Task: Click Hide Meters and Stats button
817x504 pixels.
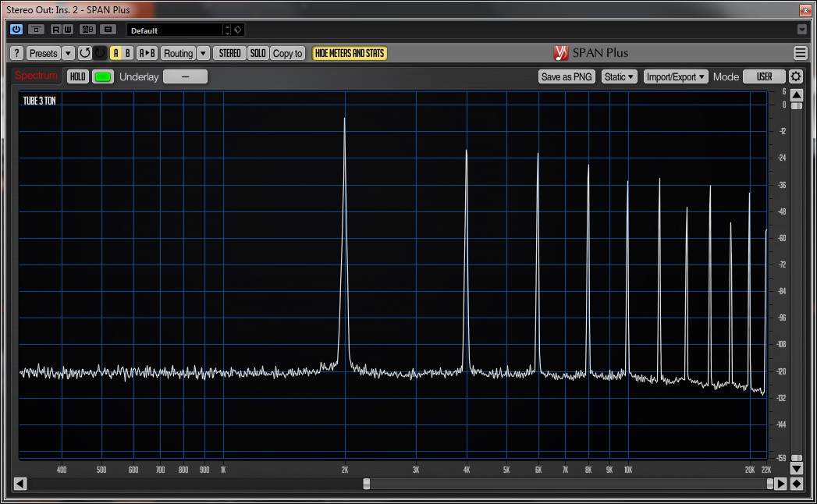Action: (x=350, y=53)
